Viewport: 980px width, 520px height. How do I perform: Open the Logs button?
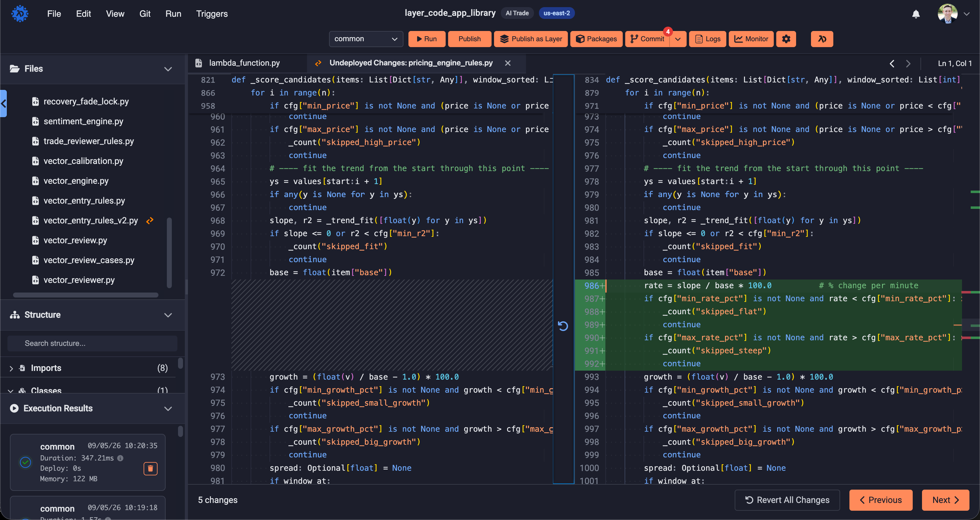coord(707,39)
